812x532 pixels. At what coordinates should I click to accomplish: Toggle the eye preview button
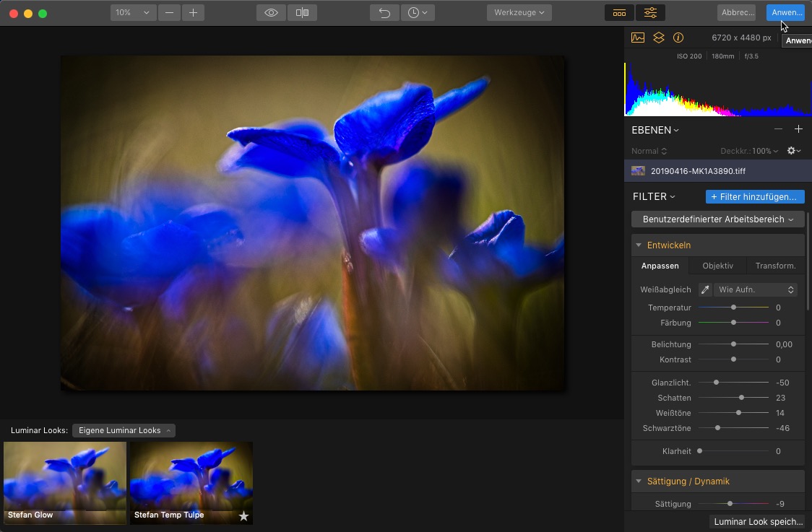click(271, 13)
